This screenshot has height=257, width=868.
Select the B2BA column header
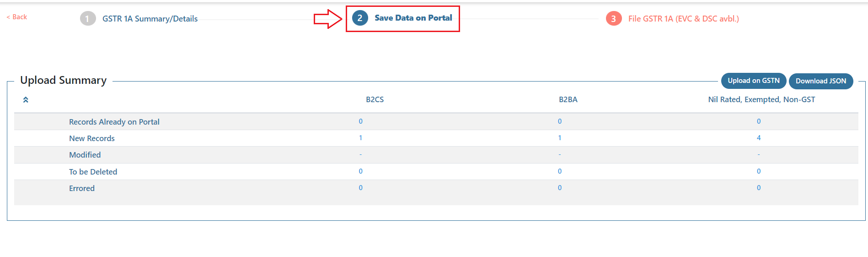pyautogui.click(x=568, y=99)
